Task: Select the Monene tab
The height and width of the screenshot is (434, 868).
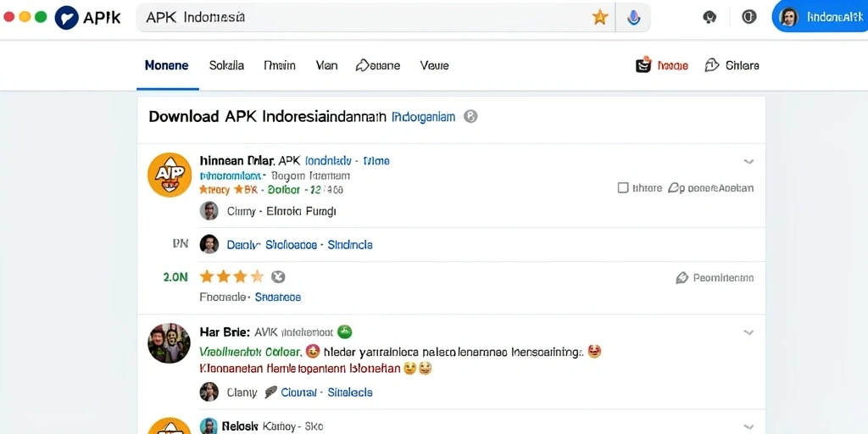Action: 167,65
